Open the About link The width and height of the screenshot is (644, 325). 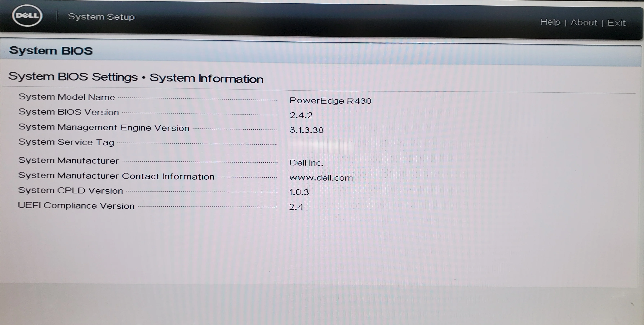(584, 23)
